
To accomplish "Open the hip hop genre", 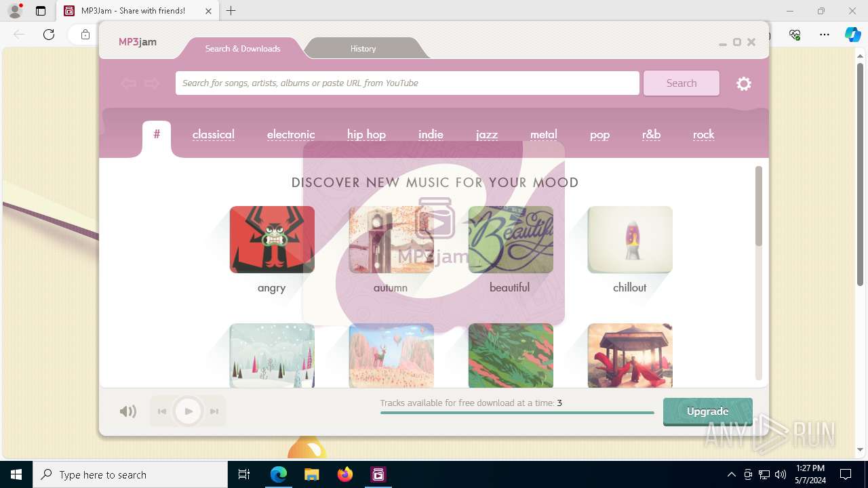I will pos(366,134).
